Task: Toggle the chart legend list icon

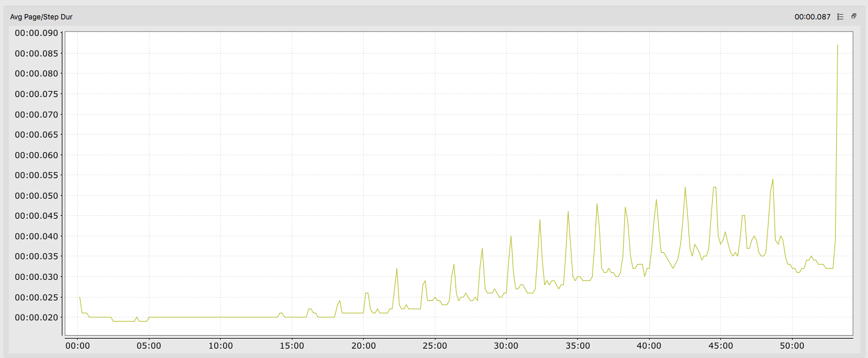Action: [840, 17]
